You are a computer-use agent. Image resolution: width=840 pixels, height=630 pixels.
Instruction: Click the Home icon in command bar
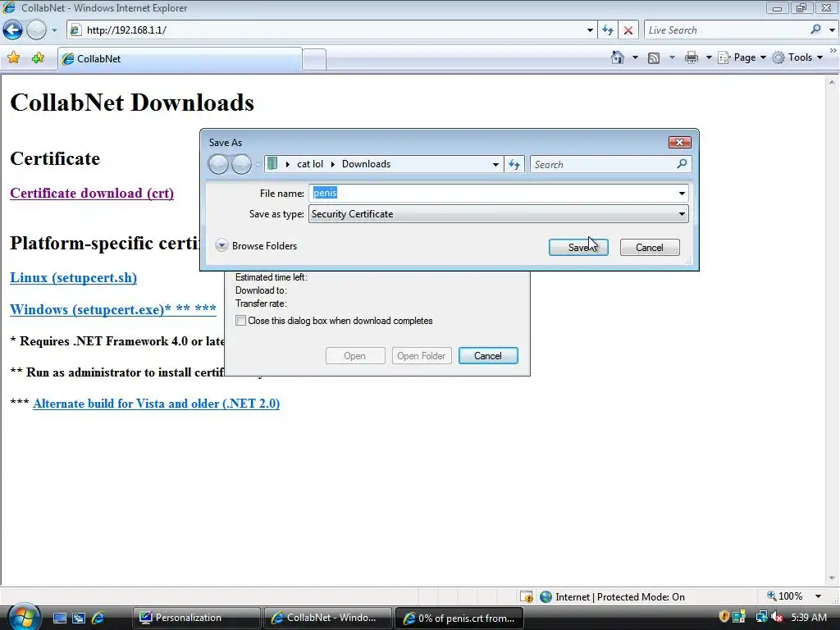(618, 57)
